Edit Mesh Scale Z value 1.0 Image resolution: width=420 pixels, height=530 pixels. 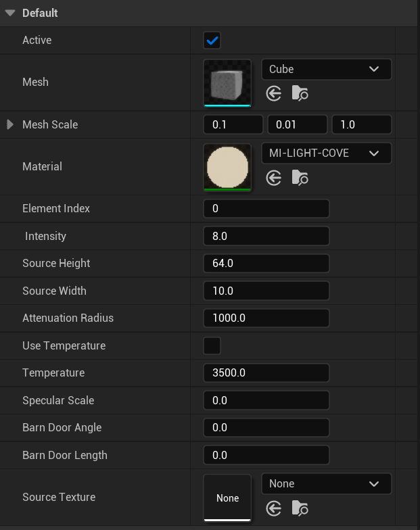(361, 124)
